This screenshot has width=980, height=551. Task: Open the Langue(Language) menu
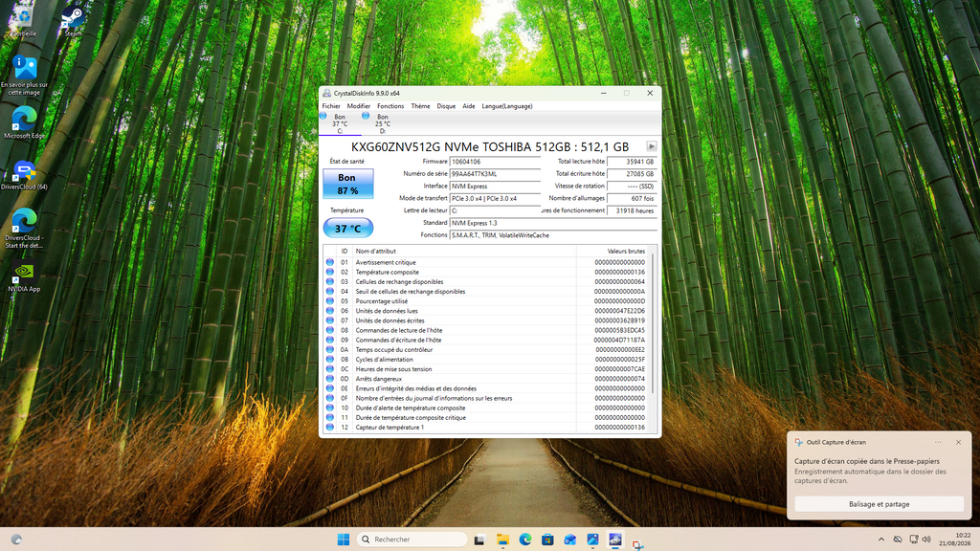[x=507, y=106]
